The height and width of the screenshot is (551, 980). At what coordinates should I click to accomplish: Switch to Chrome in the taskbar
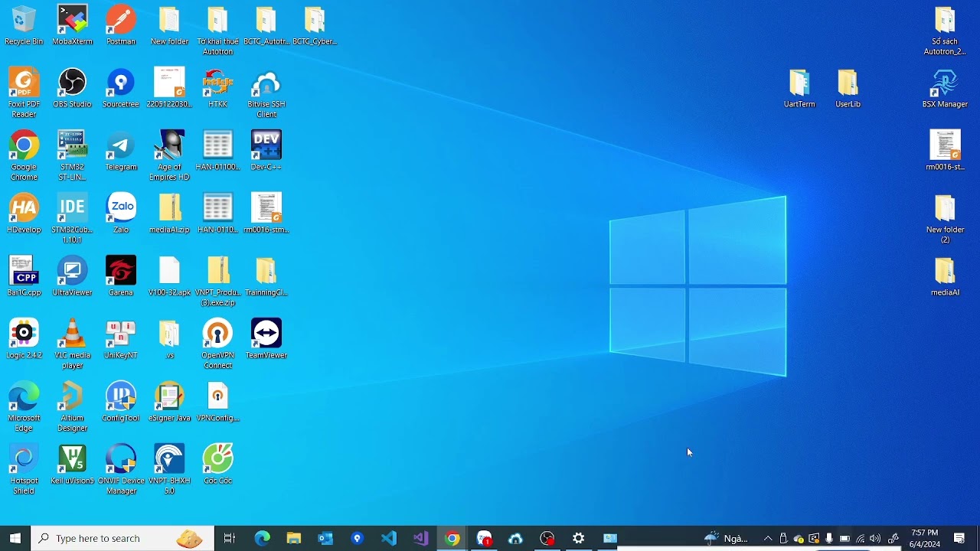[452, 539]
